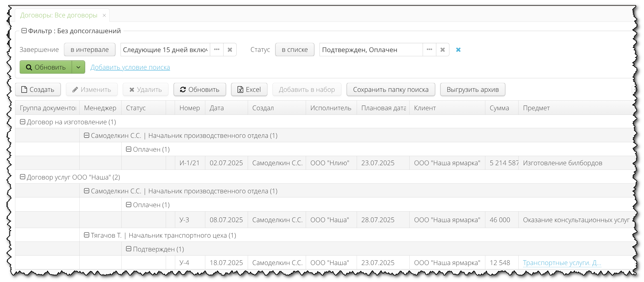644x282 pixels.
Task: Click the new-document icon on Создать button
Action: click(24, 90)
